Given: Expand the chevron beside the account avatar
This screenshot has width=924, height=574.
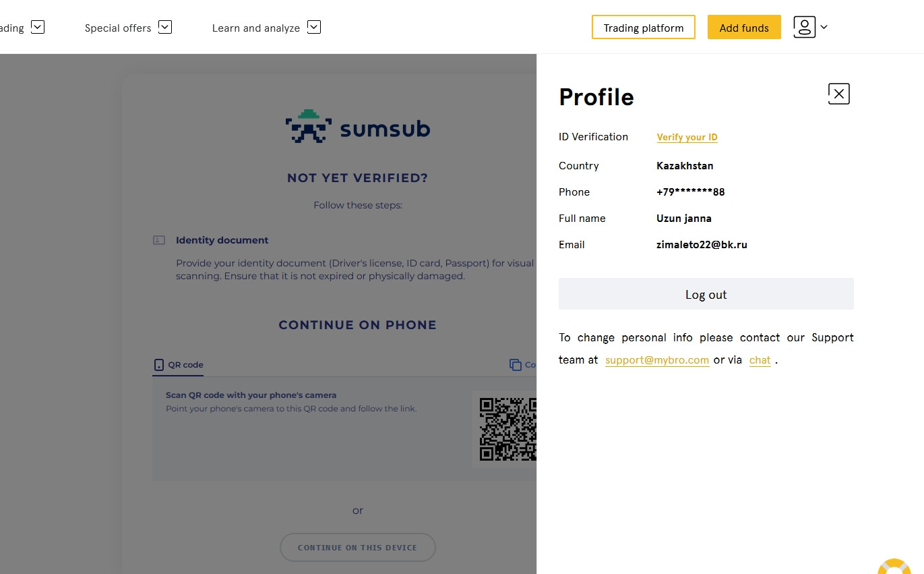Looking at the screenshot, I should [824, 27].
